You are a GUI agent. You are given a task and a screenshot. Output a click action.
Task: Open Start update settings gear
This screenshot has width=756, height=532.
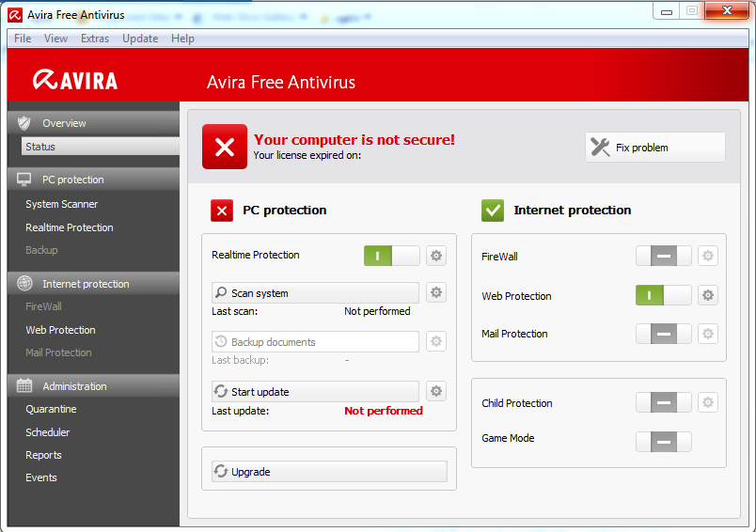pos(436,391)
